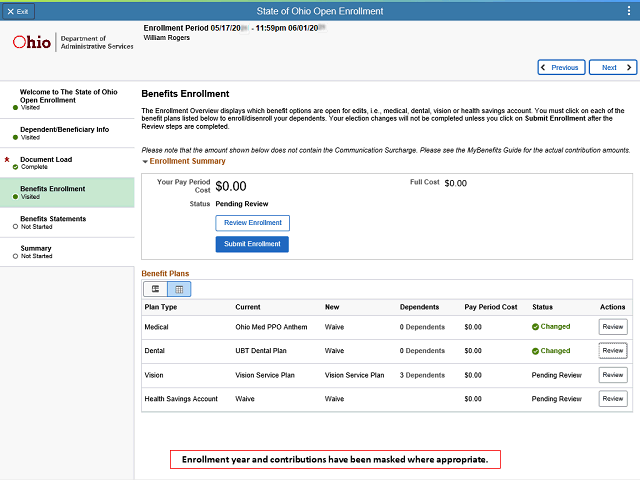Click 'Health Savings Account' plan type cell

pyautogui.click(x=181, y=399)
